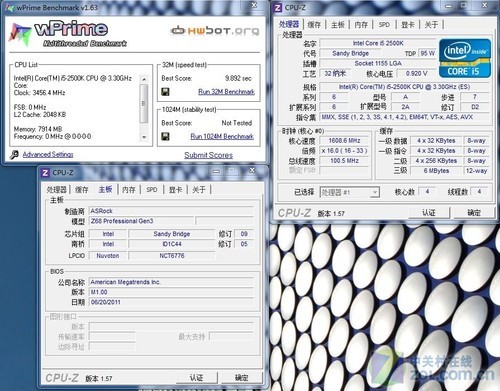This screenshot has width=500, height=391.
Task: Click 认证 button in mainboard CPU-Z window
Action: tap(196, 377)
